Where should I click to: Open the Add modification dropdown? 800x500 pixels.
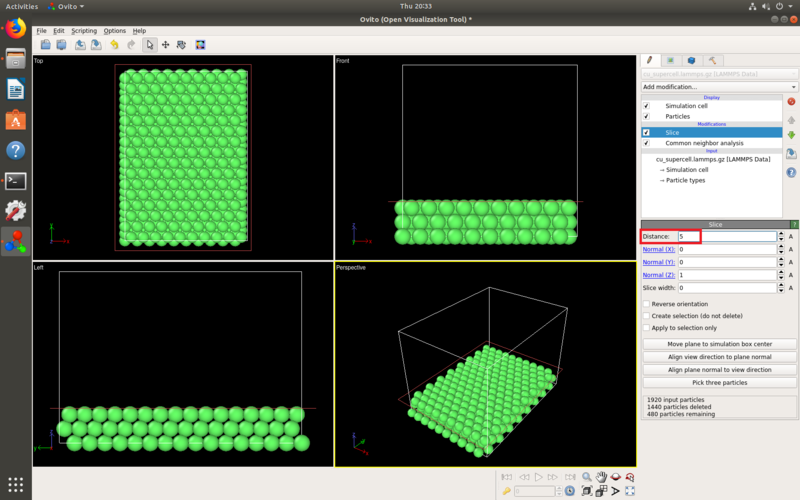(x=719, y=87)
